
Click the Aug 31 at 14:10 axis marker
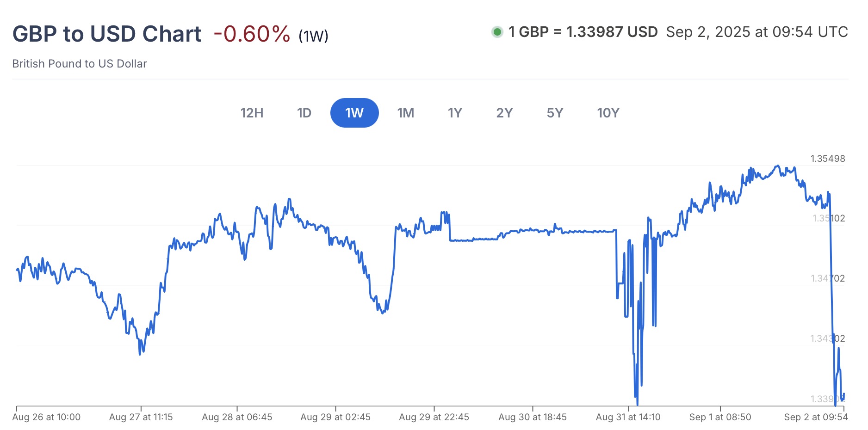click(x=628, y=417)
